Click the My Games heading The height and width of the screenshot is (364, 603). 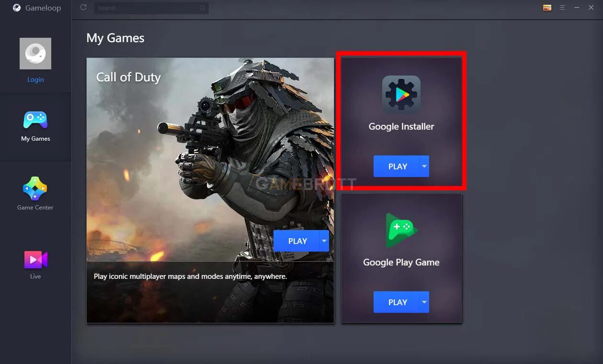115,38
